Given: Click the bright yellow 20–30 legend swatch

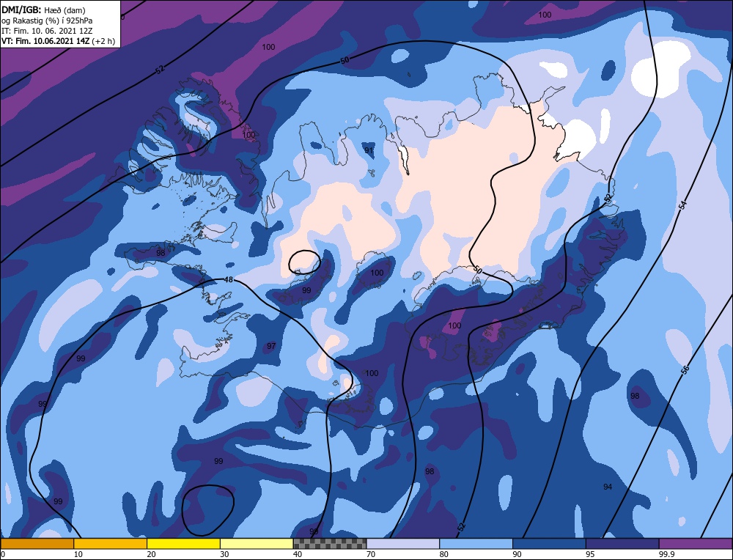Looking at the screenshot, I should [x=183, y=543].
